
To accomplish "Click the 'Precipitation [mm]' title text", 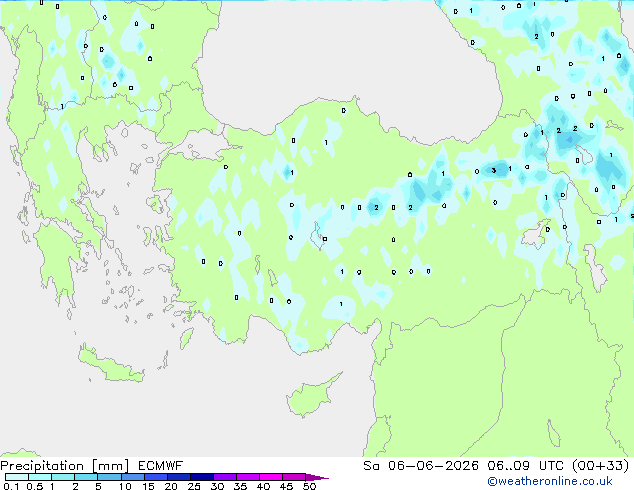I will coord(65,466).
